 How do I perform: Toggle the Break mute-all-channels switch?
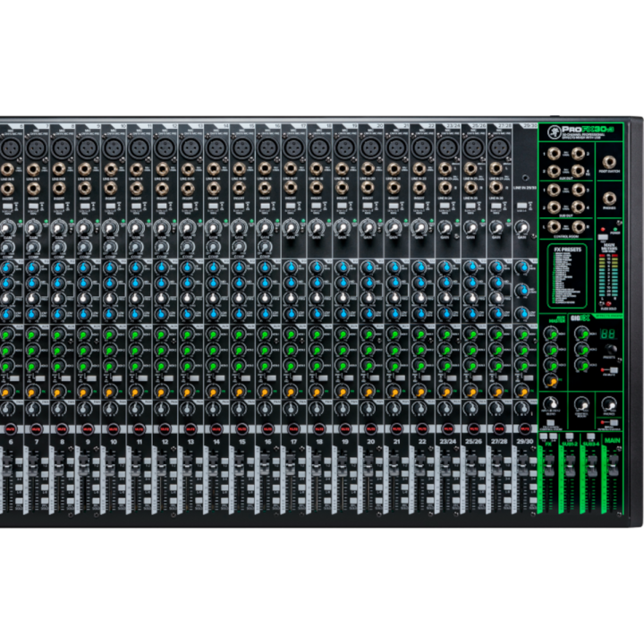[613, 422]
